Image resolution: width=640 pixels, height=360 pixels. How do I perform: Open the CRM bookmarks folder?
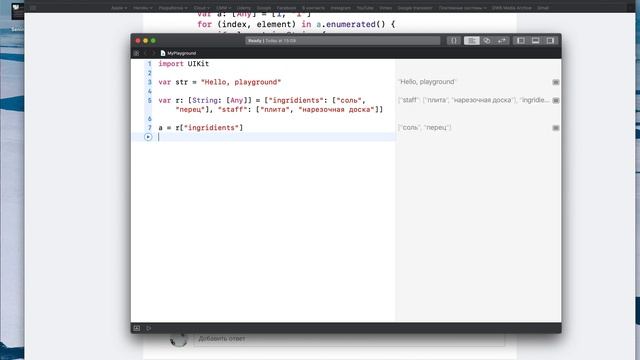(x=223, y=8)
